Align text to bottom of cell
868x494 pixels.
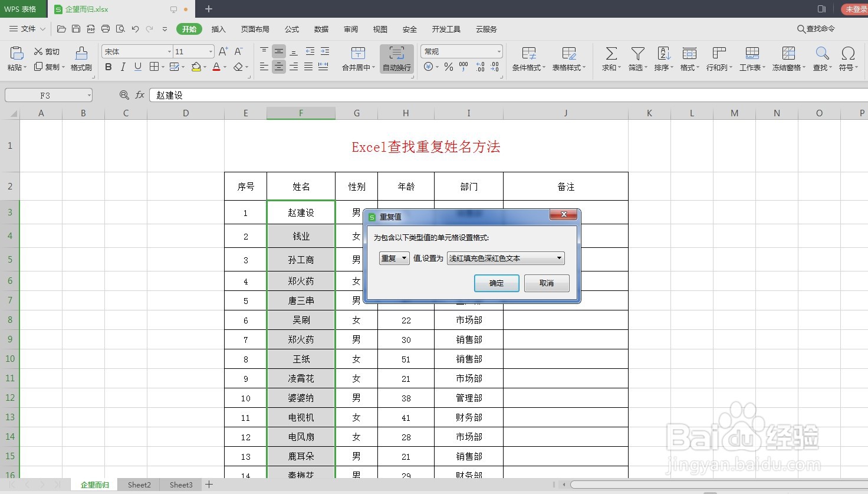(x=294, y=51)
